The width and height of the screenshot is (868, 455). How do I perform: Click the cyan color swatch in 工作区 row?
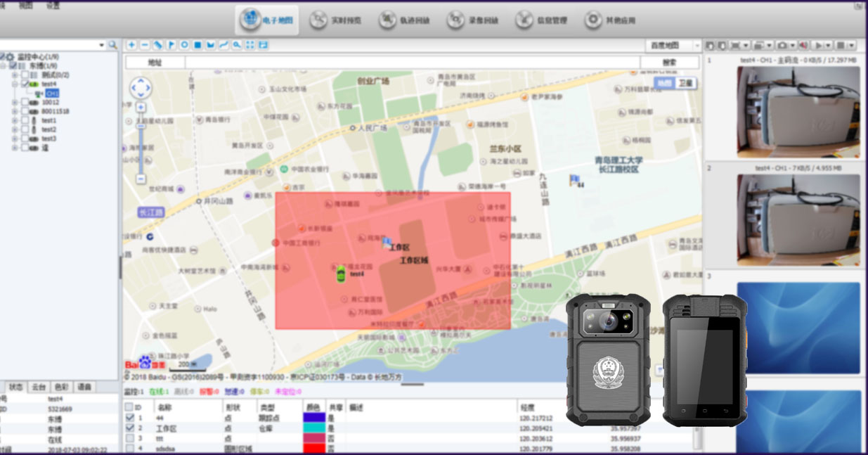coord(314,428)
